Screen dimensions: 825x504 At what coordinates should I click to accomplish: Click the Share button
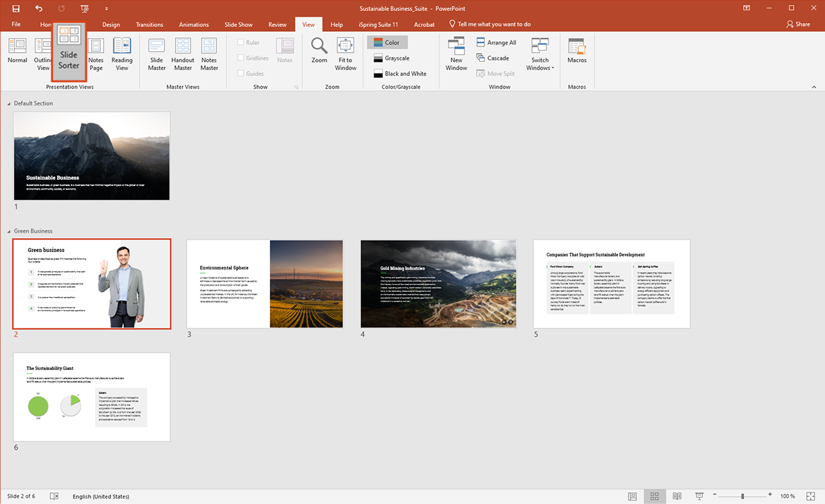798,24
